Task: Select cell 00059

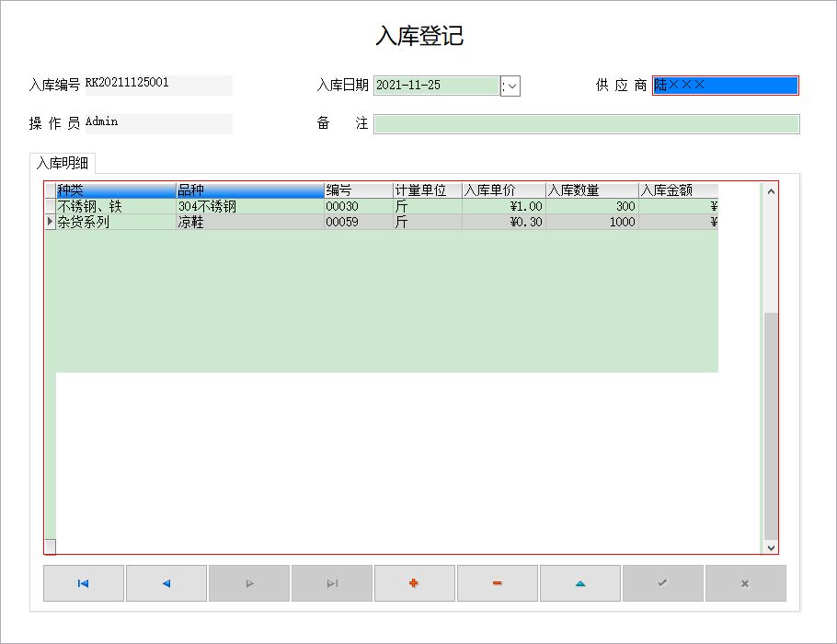Action: [x=359, y=222]
